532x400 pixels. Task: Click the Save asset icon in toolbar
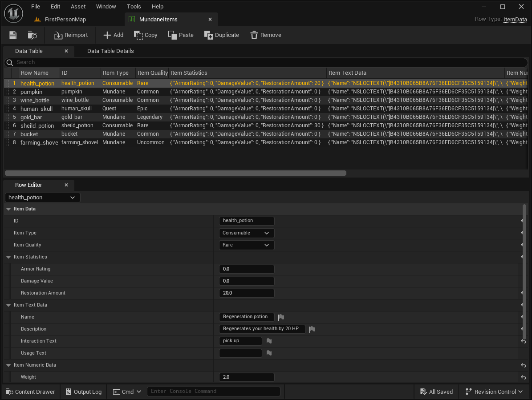coord(13,35)
